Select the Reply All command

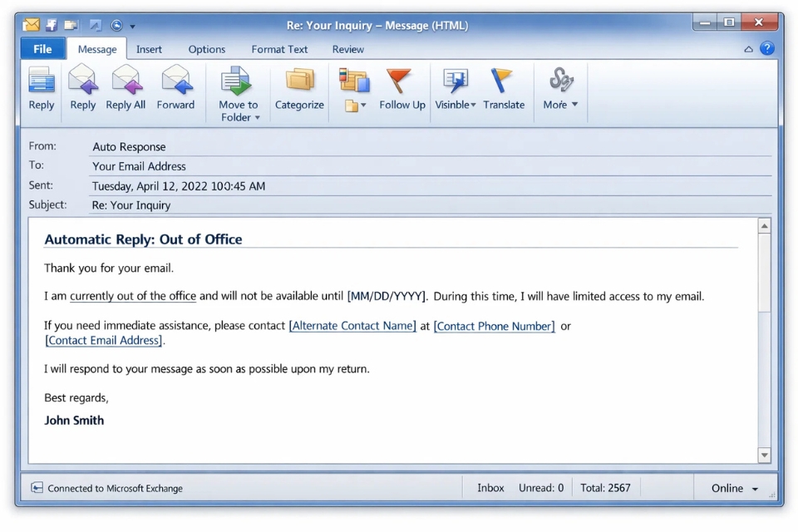click(126, 89)
